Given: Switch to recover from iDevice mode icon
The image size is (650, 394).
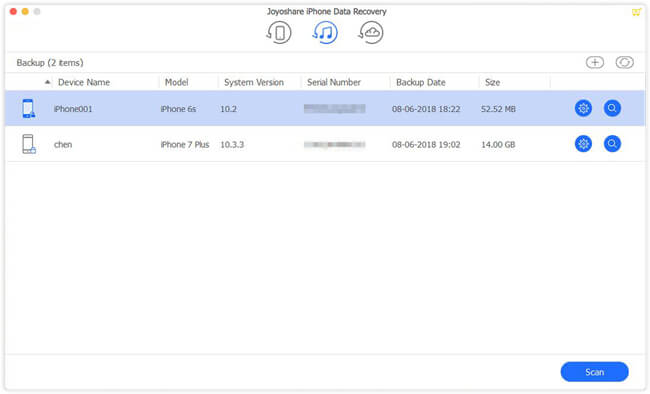Looking at the screenshot, I should [279, 33].
